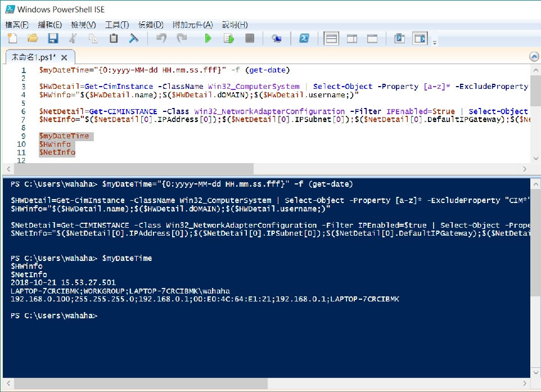
Task: Open the 編輯(E) menu
Action: [x=50, y=25]
